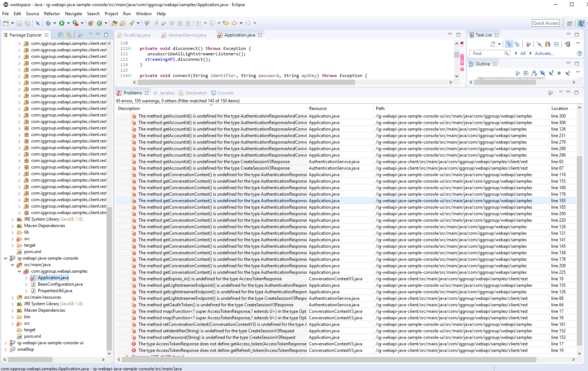Click the Problems view vertical scrollbar
The height and width of the screenshot is (371, 588).
click(x=579, y=250)
